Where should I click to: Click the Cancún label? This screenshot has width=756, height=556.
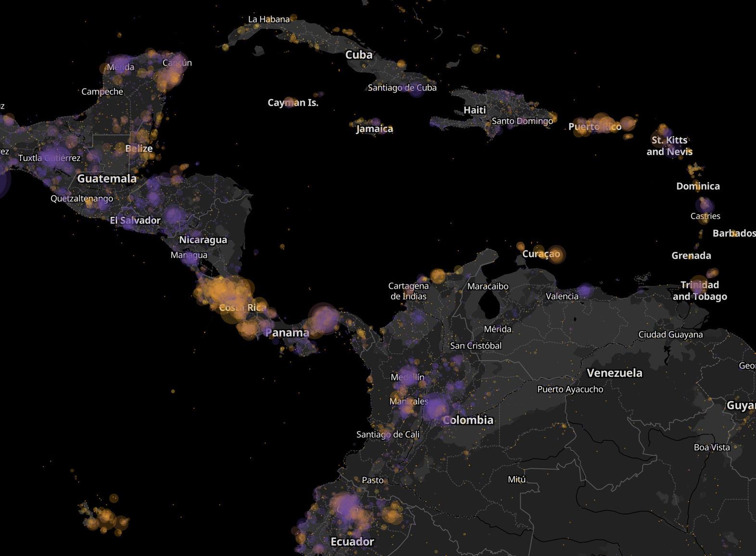coord(177,62)
